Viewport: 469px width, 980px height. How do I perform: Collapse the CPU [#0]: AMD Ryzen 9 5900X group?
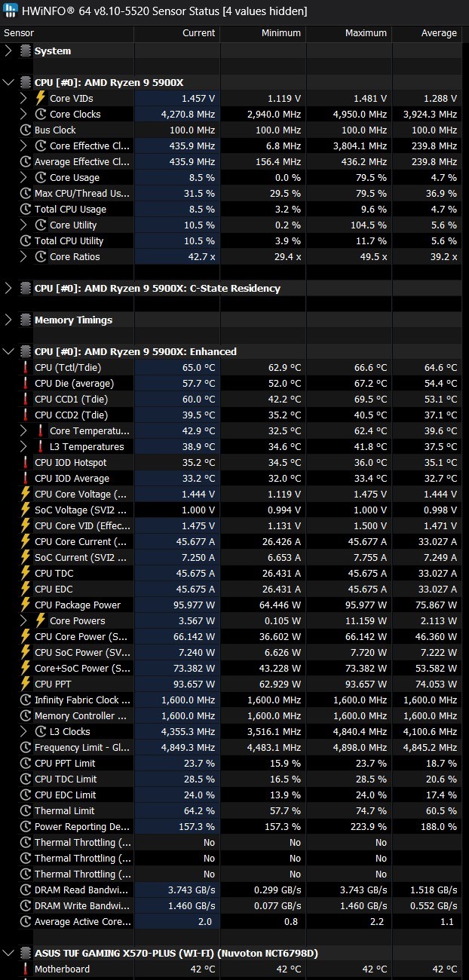point(8,83)
